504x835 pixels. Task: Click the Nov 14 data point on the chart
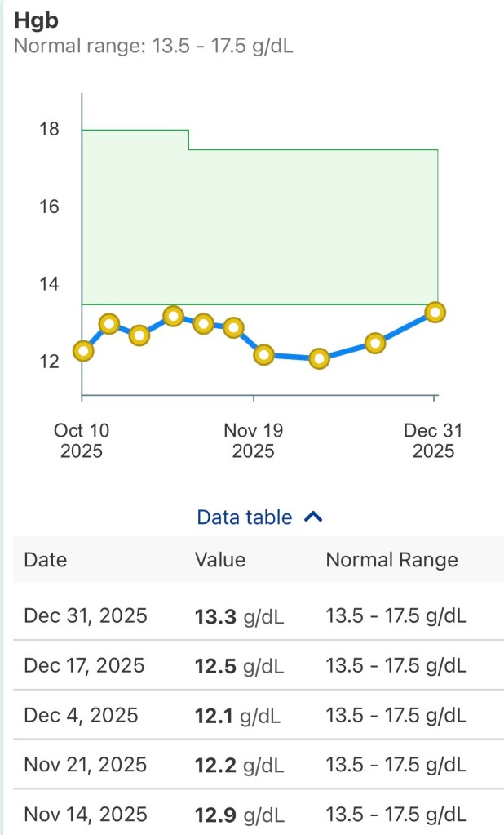(x=235, y=327)
